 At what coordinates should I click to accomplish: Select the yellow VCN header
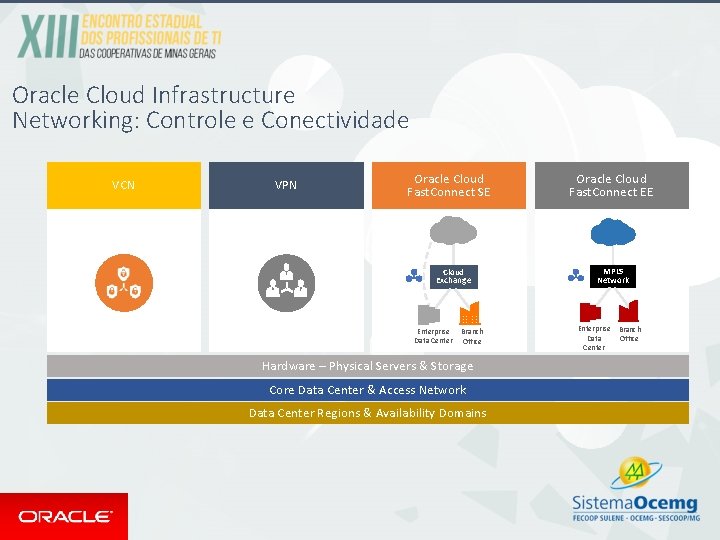tap(124, 186)
